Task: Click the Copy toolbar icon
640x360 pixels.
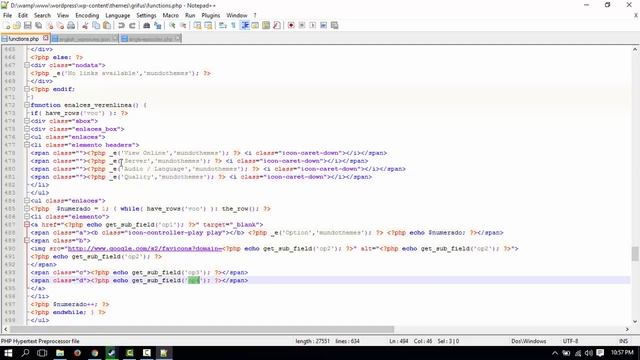Action: 96,25
